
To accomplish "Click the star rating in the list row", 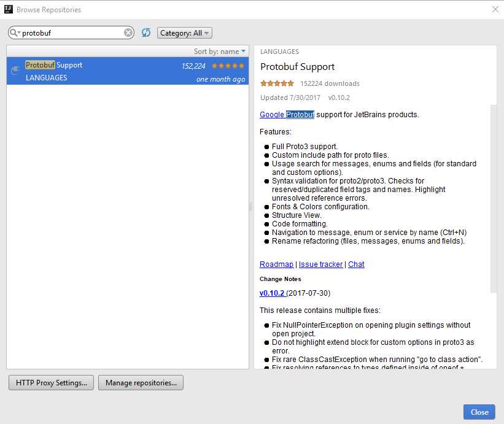I will [228, 66].
